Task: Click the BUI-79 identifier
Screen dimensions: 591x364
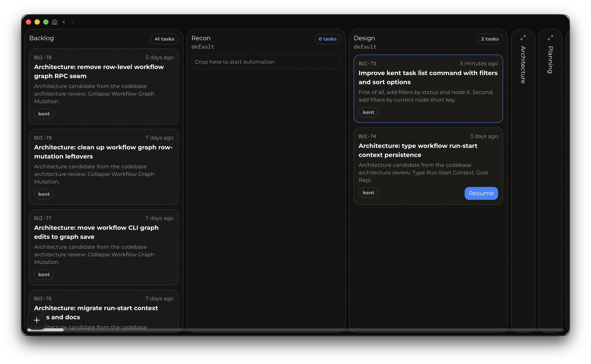Action: tap(43, 138)
